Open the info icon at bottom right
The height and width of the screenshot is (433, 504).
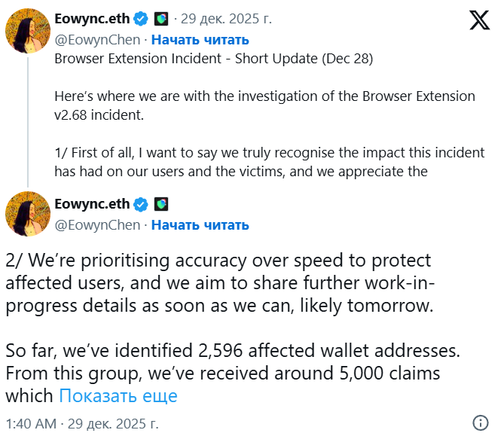click(x=479, y=422)
